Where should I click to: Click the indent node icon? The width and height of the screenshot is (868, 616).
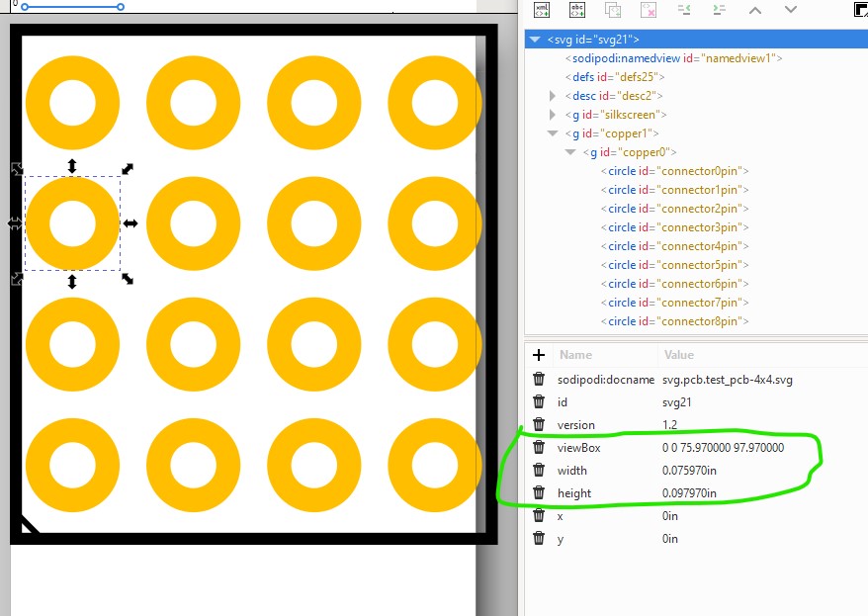click(x=719, y=10)
